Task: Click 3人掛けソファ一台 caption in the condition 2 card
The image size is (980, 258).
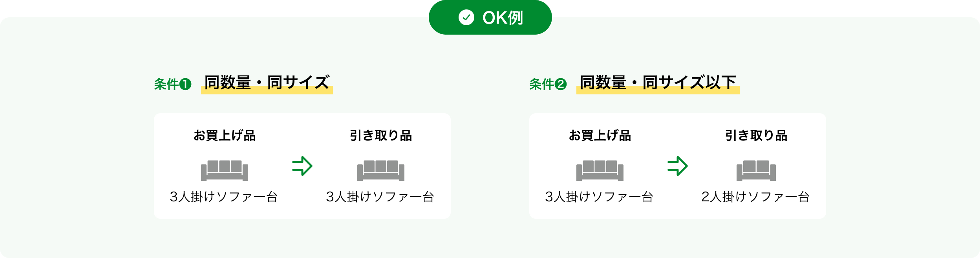Action: pyautogui.click(x=599, y=197)
